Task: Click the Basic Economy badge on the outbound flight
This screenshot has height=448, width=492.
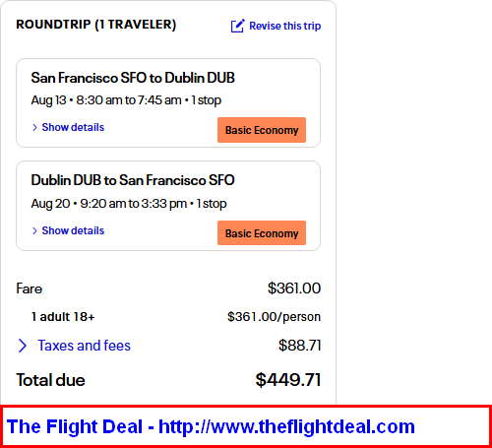Action: coord(262,130)
